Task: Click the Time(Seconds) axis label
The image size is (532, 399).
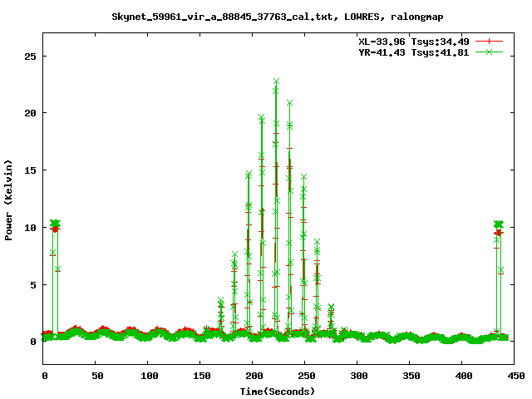Action: [278, 392]
